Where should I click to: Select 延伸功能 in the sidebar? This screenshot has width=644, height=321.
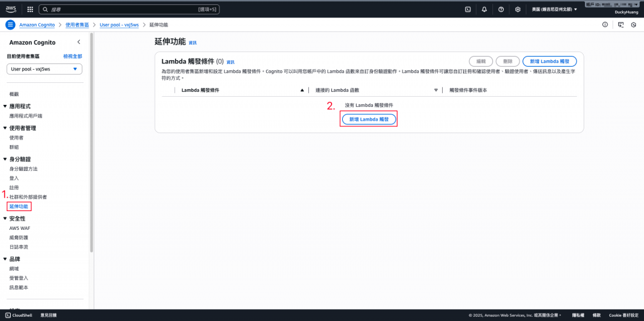pyautogui.click(x=18, y=206)
